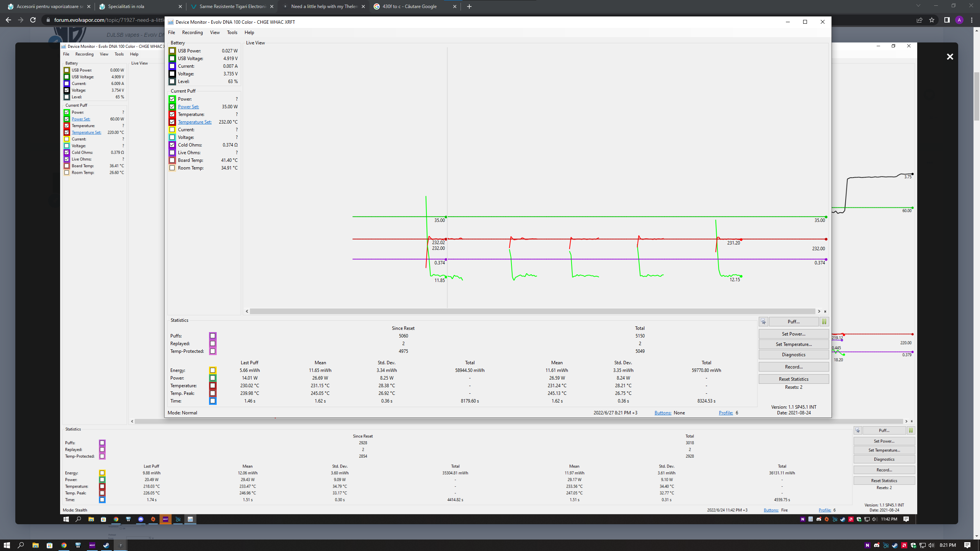Open the Chrome side panel icon
Viewport: 980px width, 551px height.
tap(947, 20)
